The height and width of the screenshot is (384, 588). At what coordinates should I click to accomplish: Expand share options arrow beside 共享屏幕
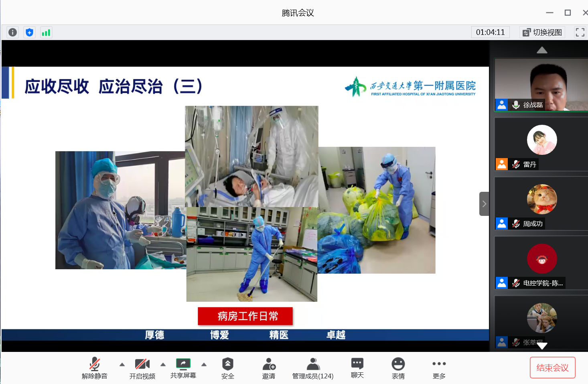coord(204,365)
